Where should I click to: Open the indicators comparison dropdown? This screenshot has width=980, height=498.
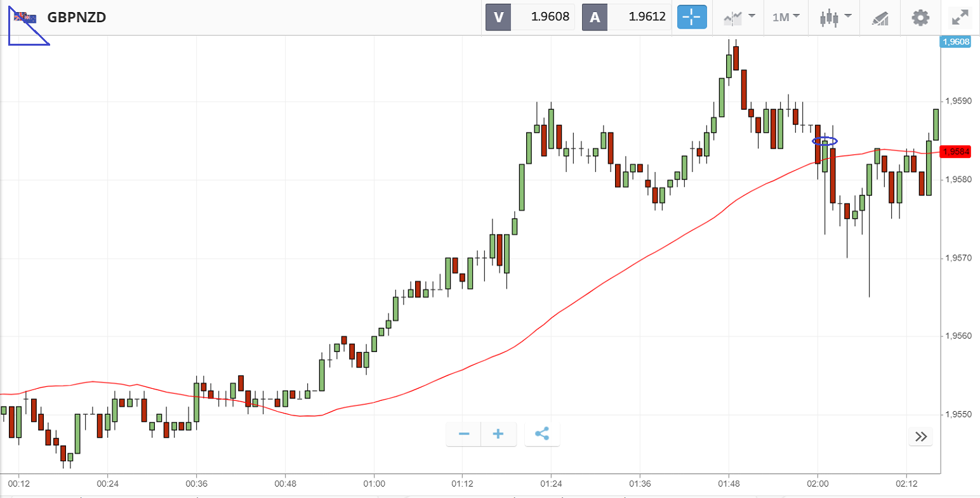tap(739, 17)
